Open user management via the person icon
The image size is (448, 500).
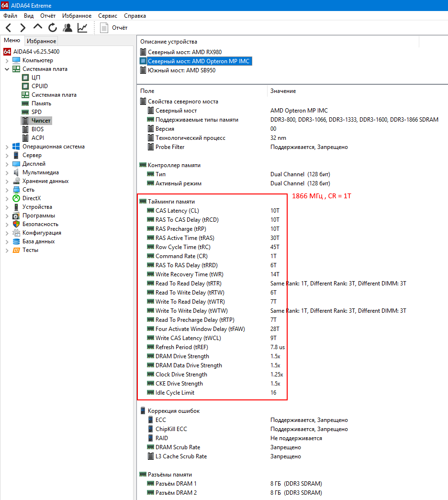(67, 28)
